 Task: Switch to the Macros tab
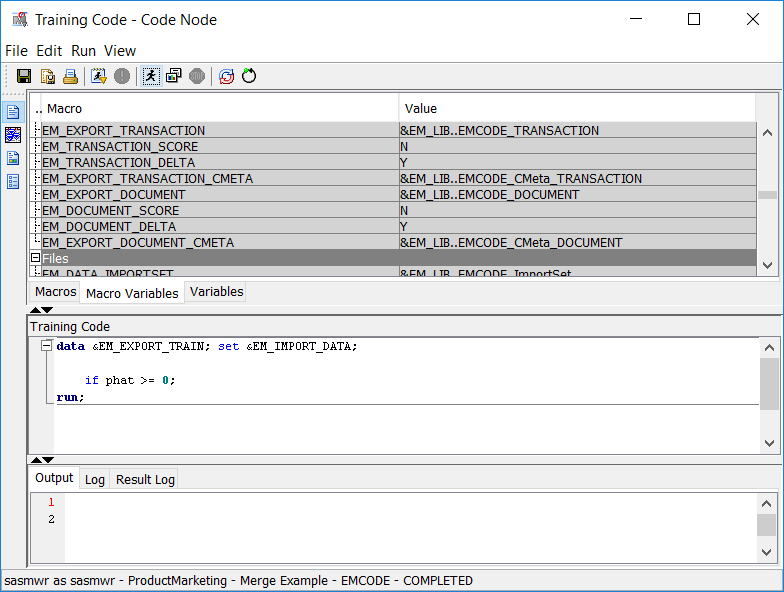[x=55, y=292]
